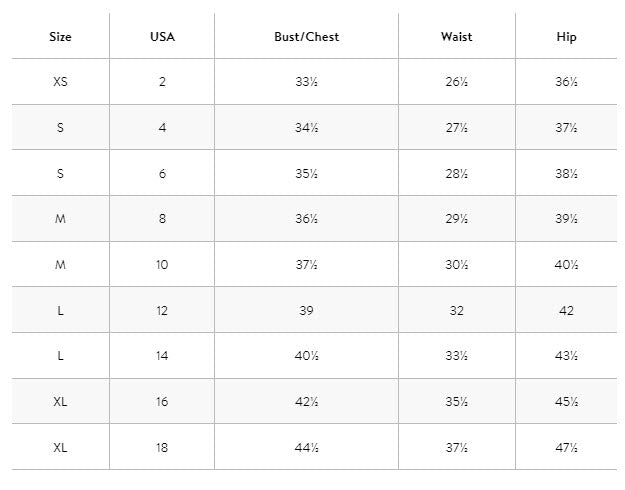Screen dimensions: 625x490
Task: Click the Hip value for USA size 16
Action: click(566, 402)
